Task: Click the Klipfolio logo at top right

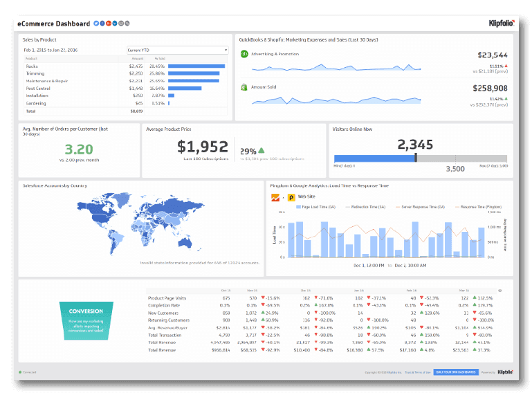Action: pyautogui.click(x=502, y=23)
